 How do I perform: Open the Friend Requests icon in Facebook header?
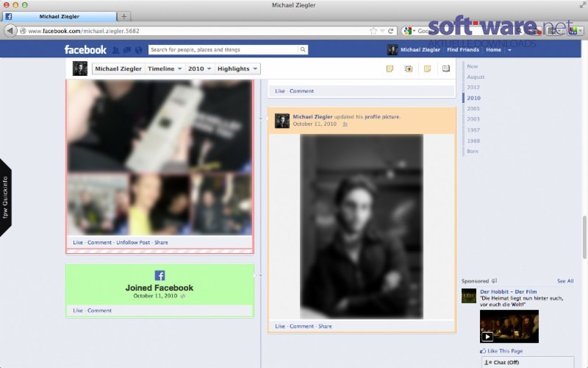tap(116, 49)
